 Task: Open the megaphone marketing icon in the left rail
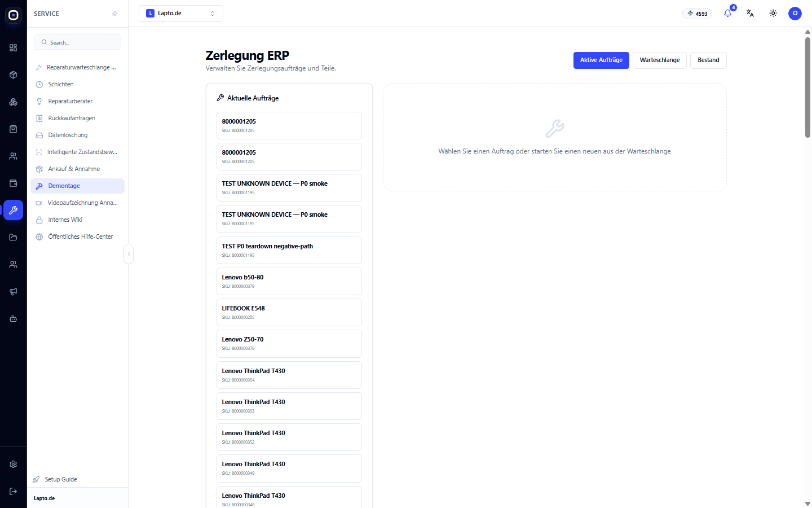[x=14, y=292]
